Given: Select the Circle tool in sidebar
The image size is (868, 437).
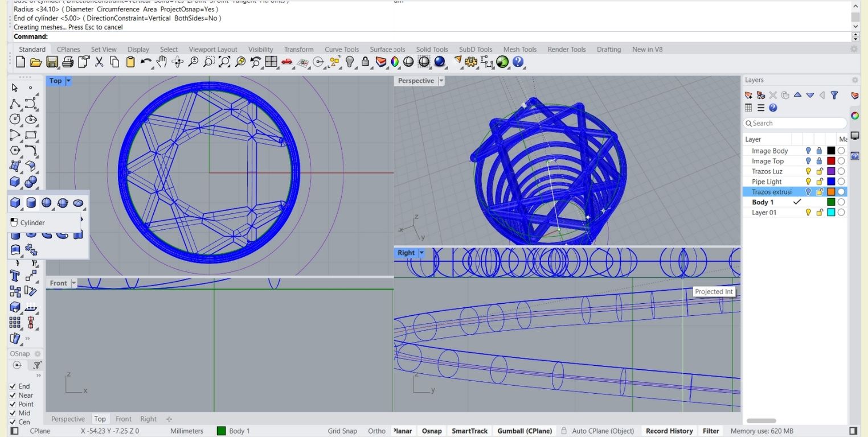Looking at the screenshot, I should tap(15, 119).
